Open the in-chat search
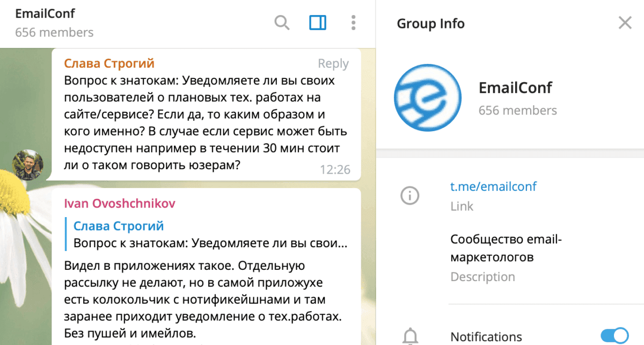Viewport: 644px width, 345px height. tap(282, 24)
